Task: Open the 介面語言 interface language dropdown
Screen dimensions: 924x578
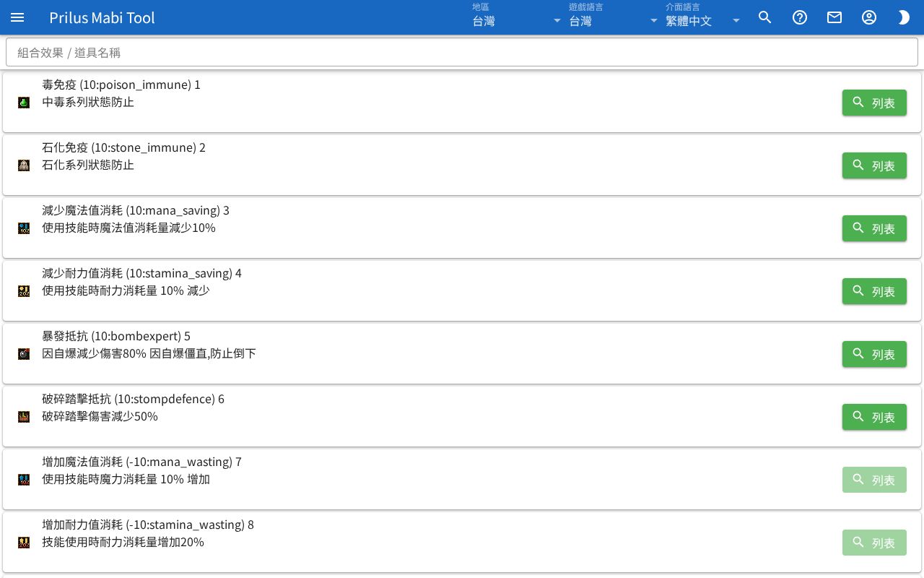Action: point(703,17)
